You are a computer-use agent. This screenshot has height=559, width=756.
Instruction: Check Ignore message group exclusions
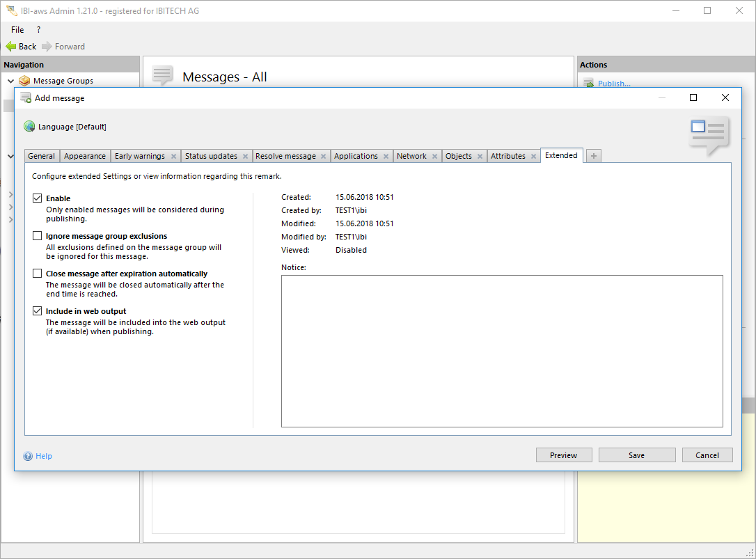38,236
